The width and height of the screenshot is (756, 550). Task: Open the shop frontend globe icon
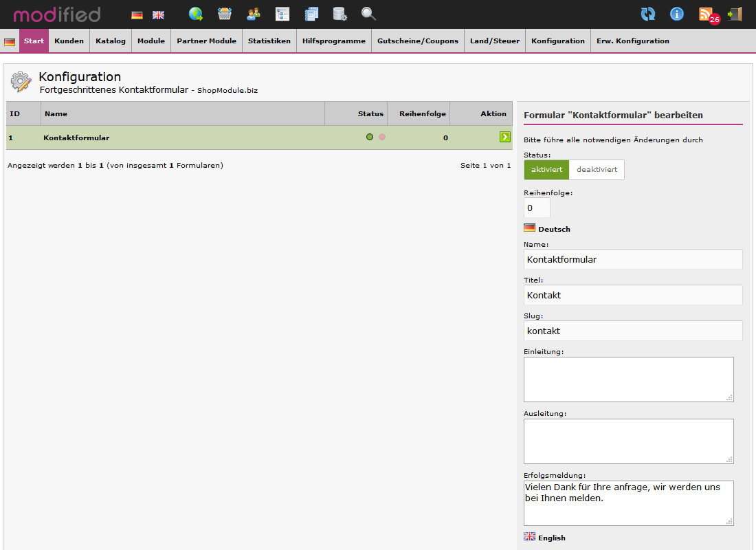[196, 14]
